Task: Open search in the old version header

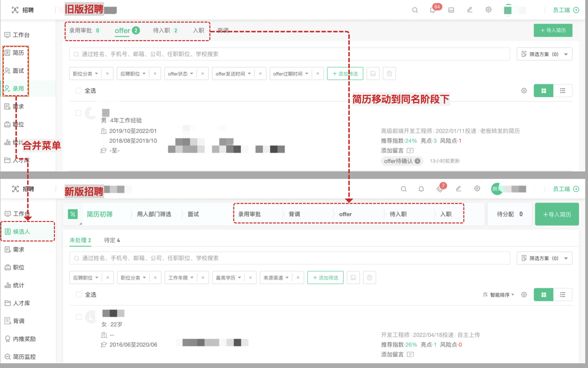Action: tap(415, 10)
